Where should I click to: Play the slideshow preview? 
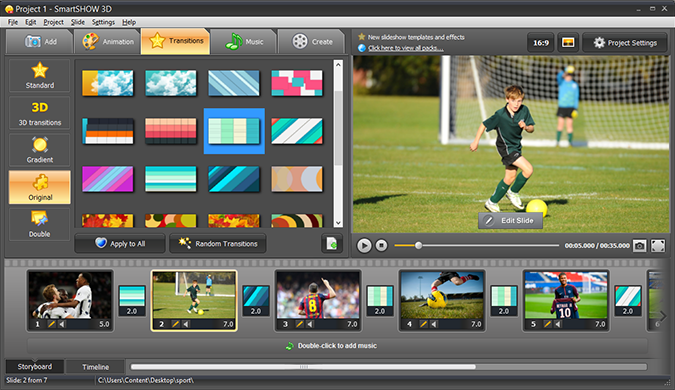[x=364, y=245]
